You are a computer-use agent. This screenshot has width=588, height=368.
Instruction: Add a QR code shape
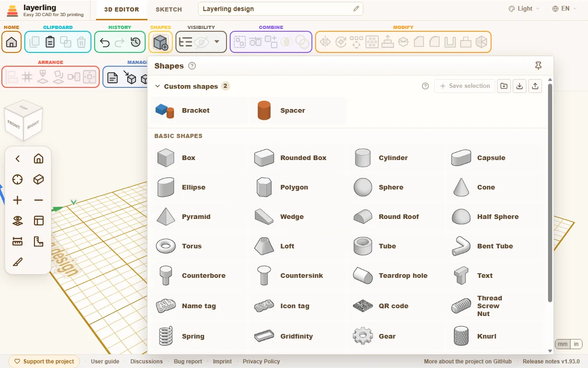pos(396,306)
